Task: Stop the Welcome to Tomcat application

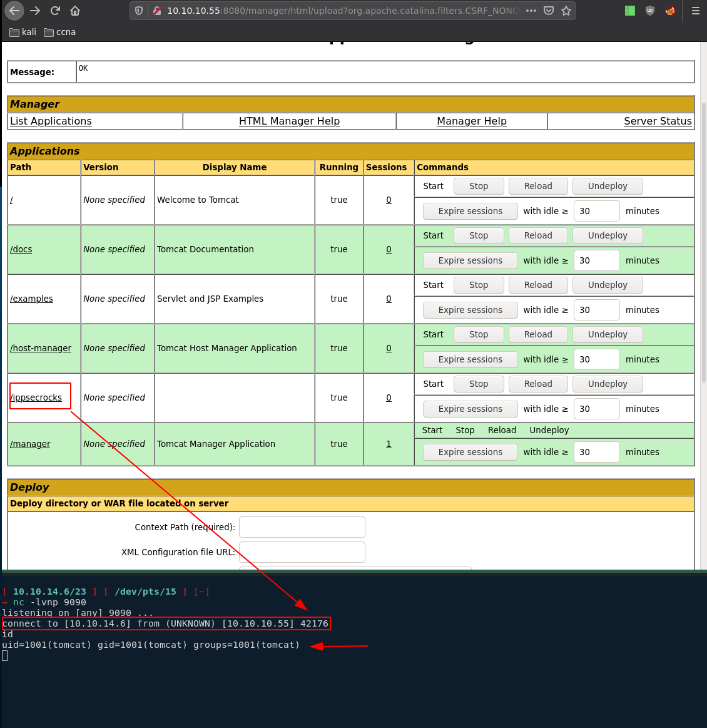Action: point(479,186)
